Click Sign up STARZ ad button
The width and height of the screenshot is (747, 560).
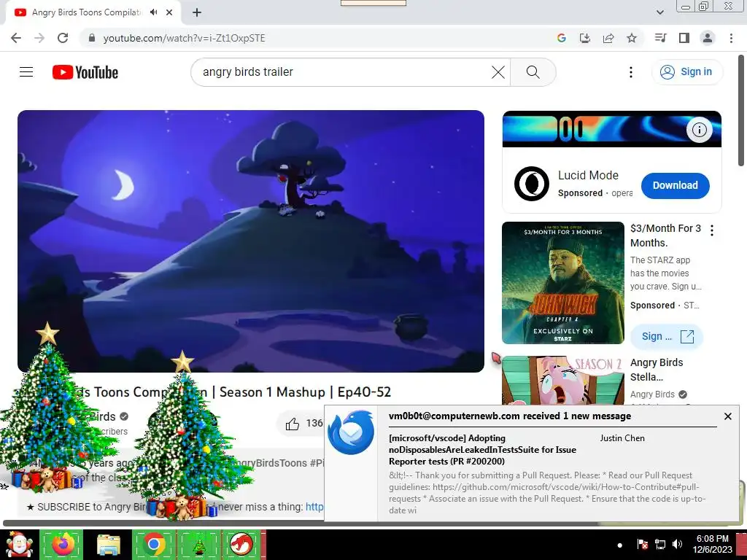click(x=667, y=337)
